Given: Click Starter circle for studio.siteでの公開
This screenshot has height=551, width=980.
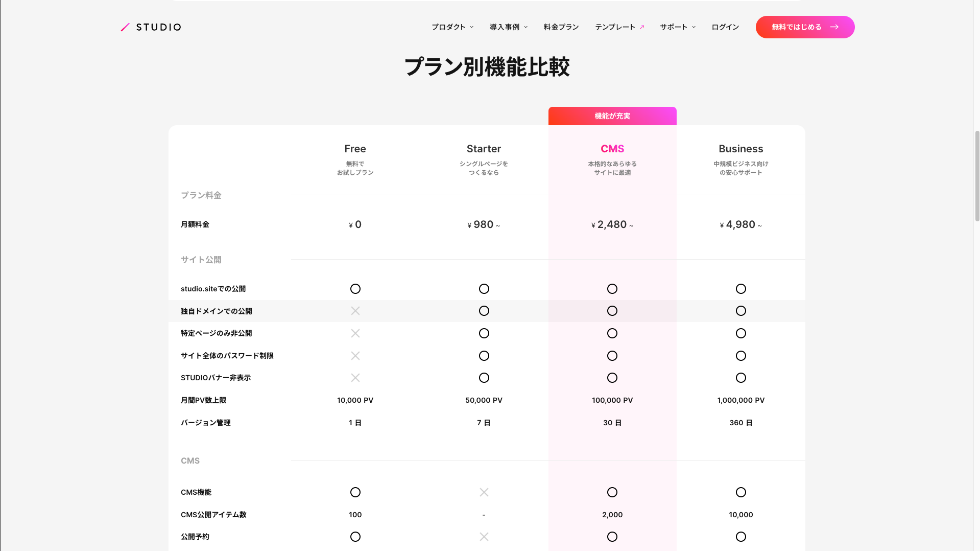Looking at the screenshot, I should [x=484, y=289].
